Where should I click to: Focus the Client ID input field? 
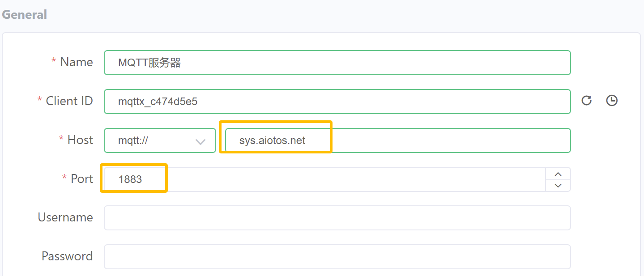(337, 102)
